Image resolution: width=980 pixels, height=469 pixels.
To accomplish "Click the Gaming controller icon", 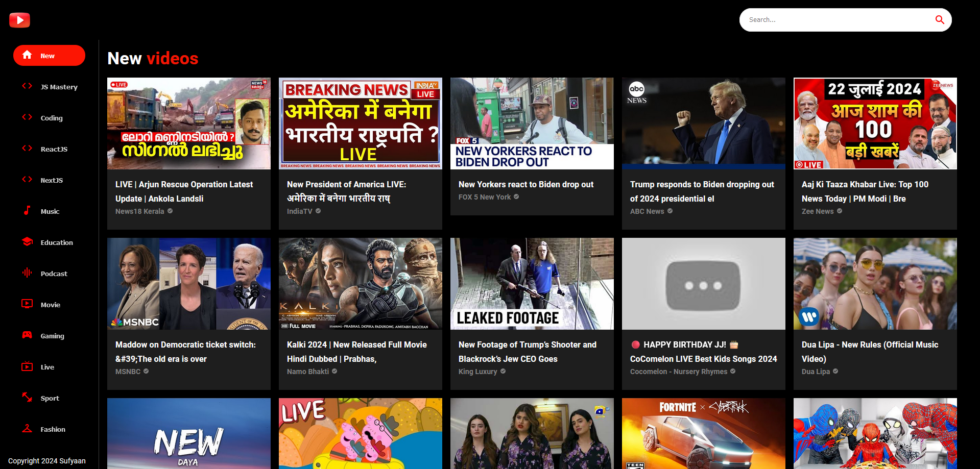I will tap(27, 335).
